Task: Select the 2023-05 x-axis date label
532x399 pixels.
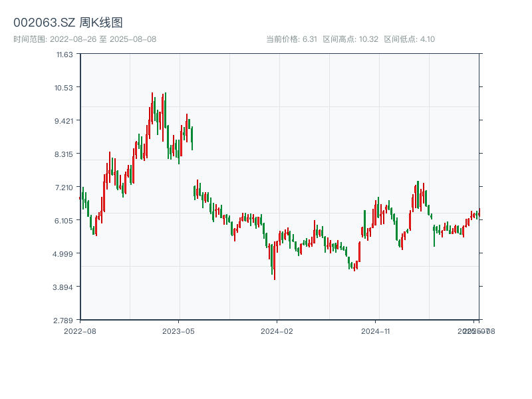Action: pos(178,331)
